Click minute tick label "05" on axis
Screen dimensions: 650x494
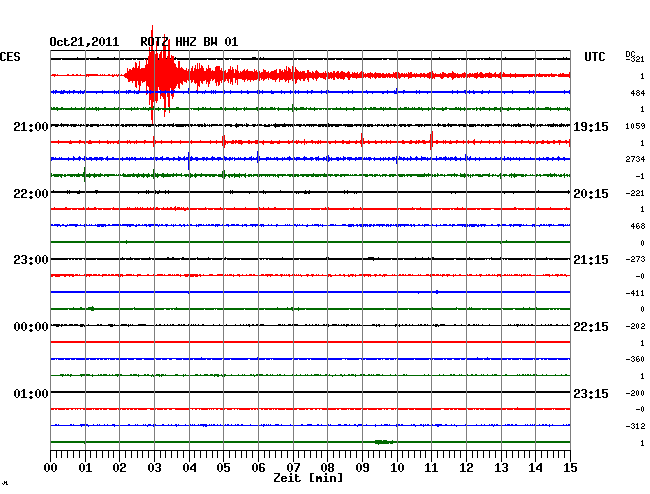[223, 468]
